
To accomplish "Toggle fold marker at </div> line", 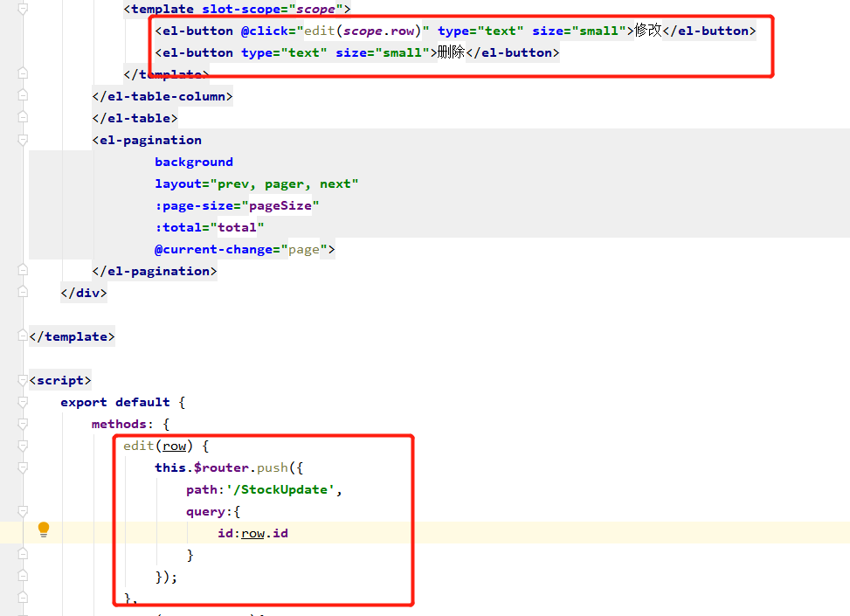I will coord(23,291).
